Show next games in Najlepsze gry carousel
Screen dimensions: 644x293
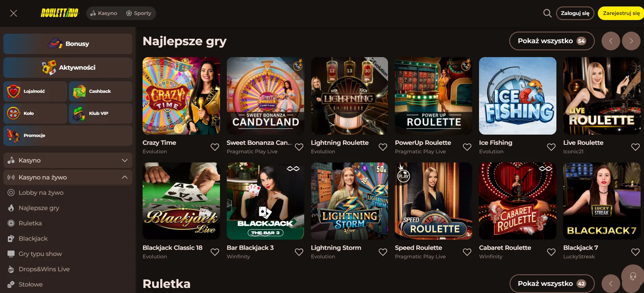pyautogui.click(x=631, y=41)
